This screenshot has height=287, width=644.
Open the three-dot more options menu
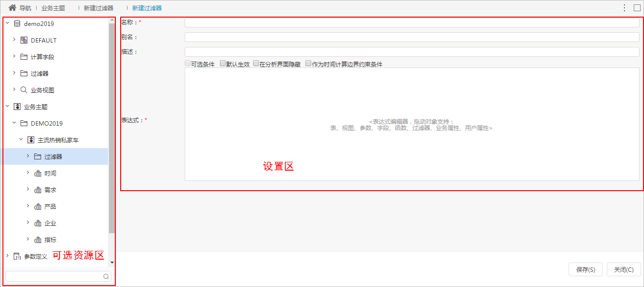(624, 8)
